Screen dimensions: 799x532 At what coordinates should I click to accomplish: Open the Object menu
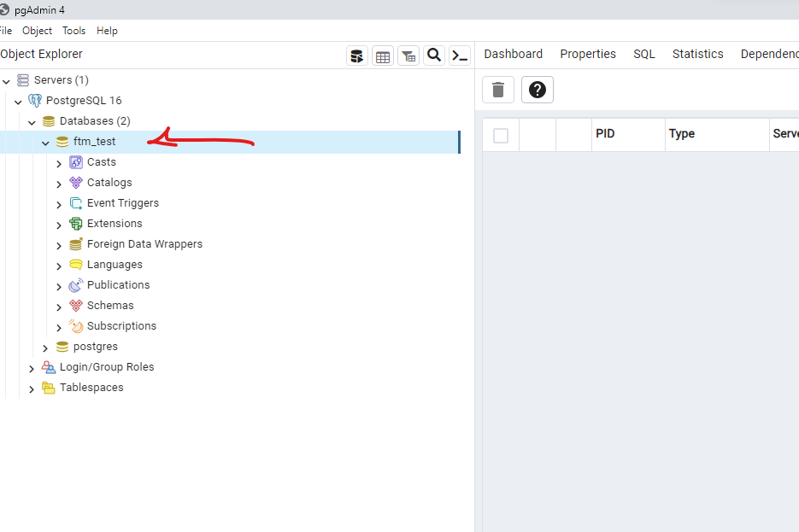point(38,31)
